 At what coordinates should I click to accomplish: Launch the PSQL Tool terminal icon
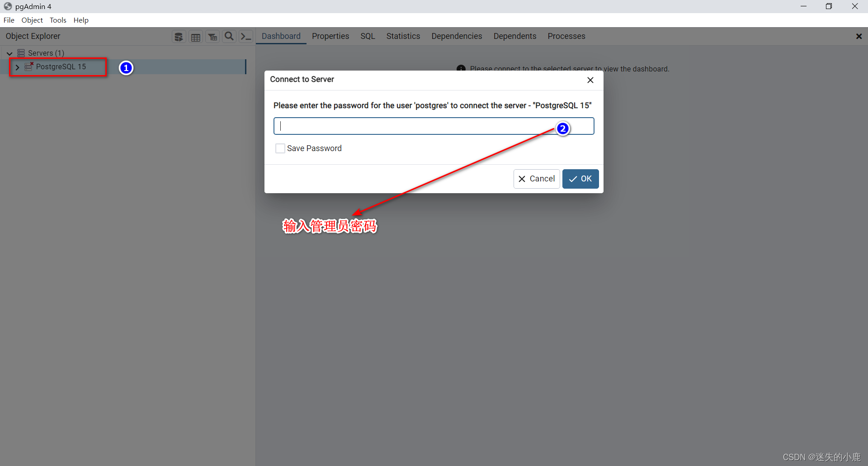[x=246, y=37]
